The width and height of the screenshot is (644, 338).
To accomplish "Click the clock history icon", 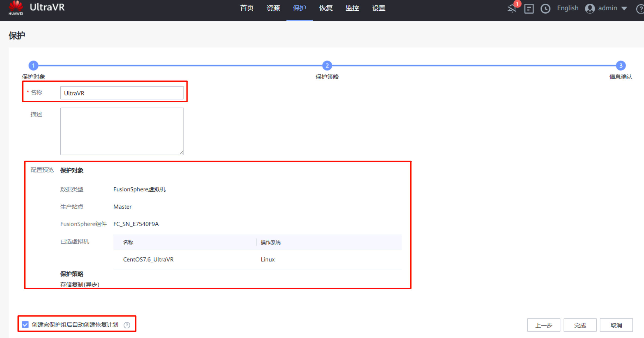I will (545, 9).
